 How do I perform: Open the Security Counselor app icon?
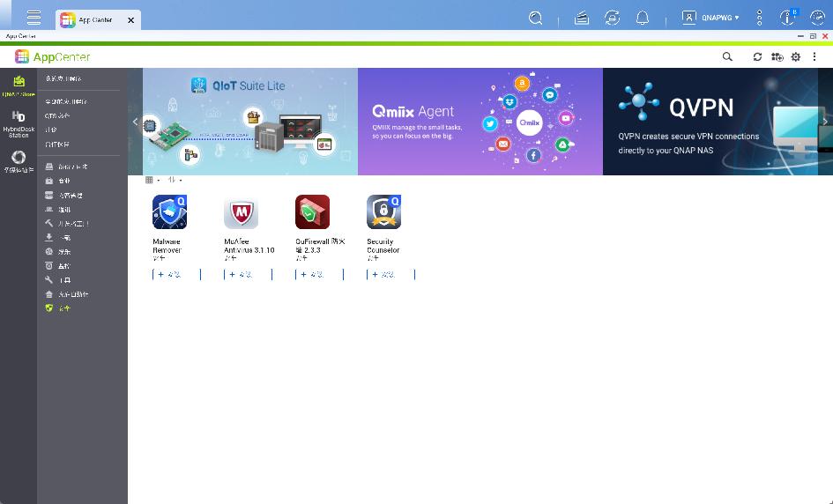(383, 211)
